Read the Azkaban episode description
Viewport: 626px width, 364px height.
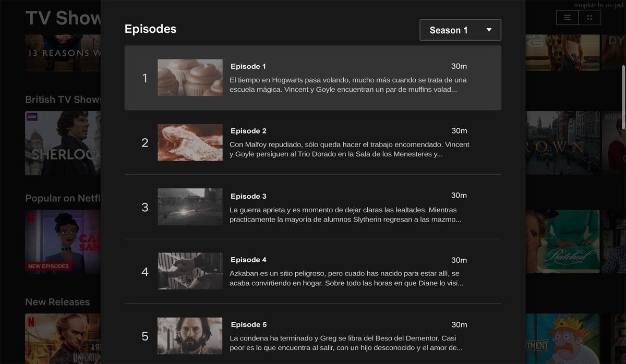click(x=346, y=278)
